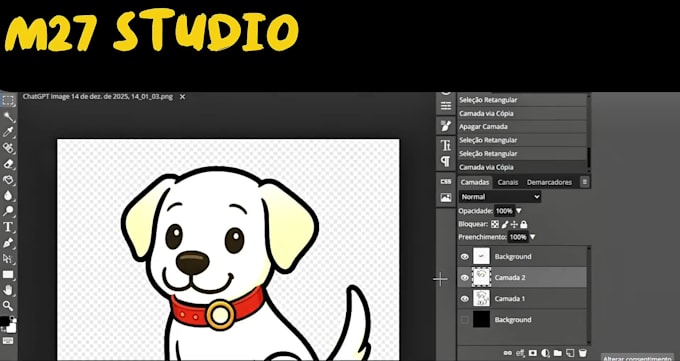Create a new adjustment layer
The image size is (680, 361).
coord(545,353)
